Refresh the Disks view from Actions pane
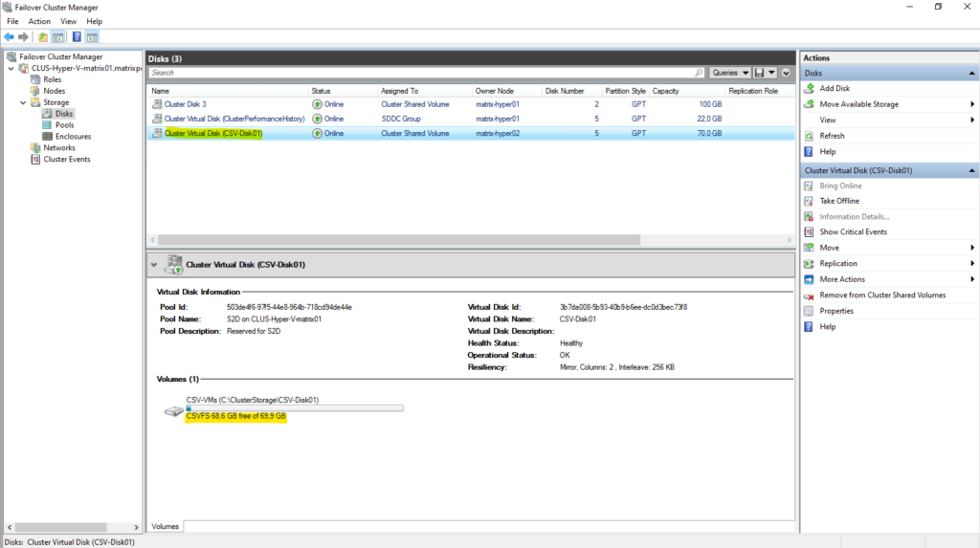Viewport: 980px width, 548px height. [832, 136]
